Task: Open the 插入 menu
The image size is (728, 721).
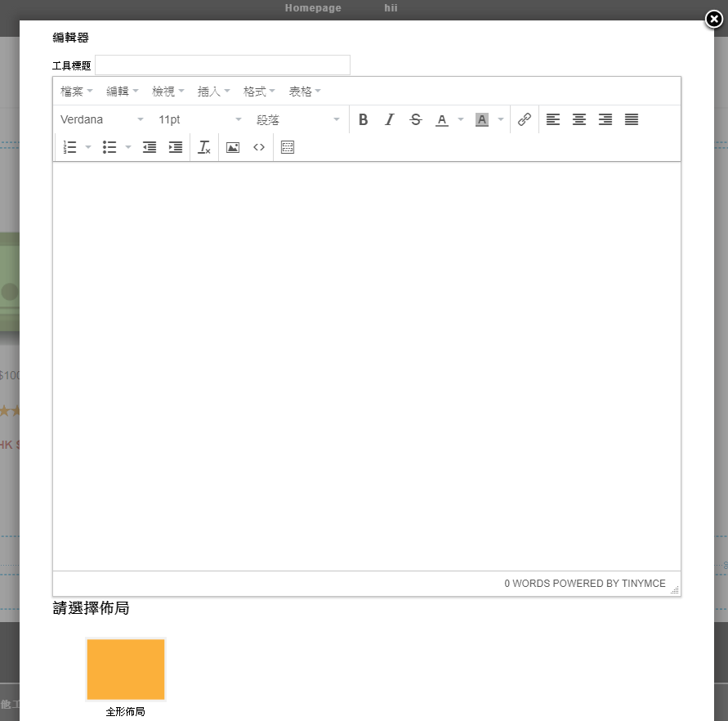Action: (214, 92)
